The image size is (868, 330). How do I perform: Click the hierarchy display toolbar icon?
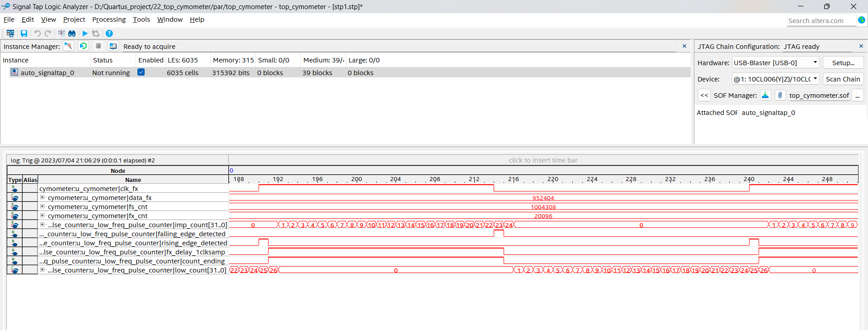point(10,33)
